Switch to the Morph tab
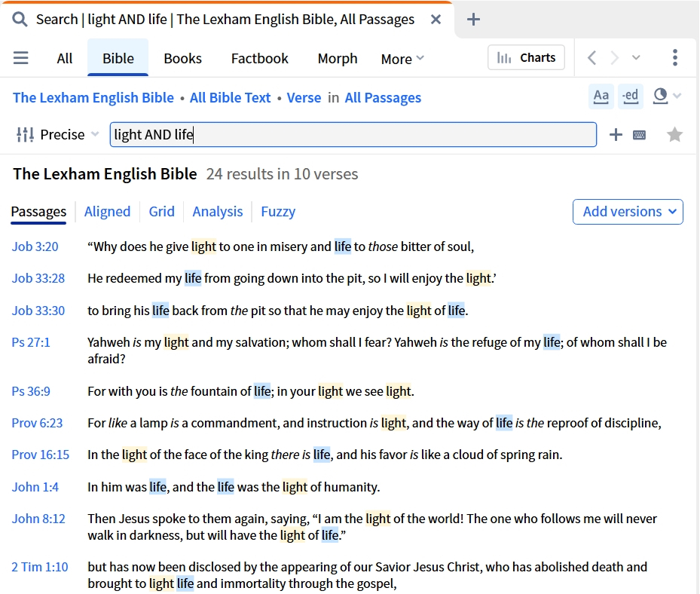The width and height of the screenshot is (700, 594). pos(338,59)
